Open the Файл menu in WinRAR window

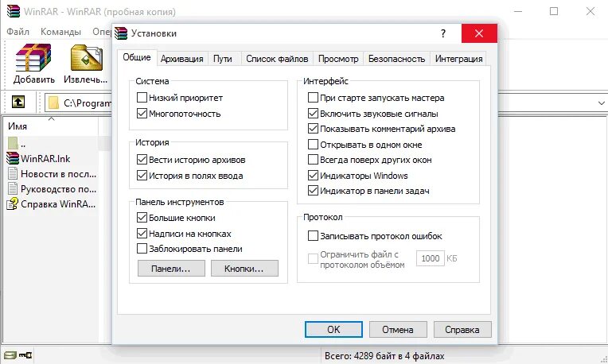[18, 31]
